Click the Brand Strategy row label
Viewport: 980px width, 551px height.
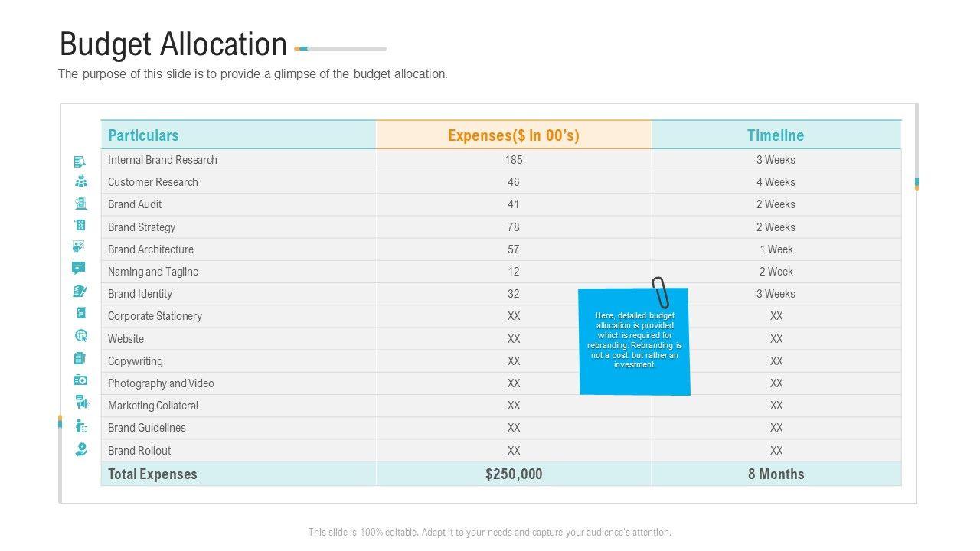point(142,227)
